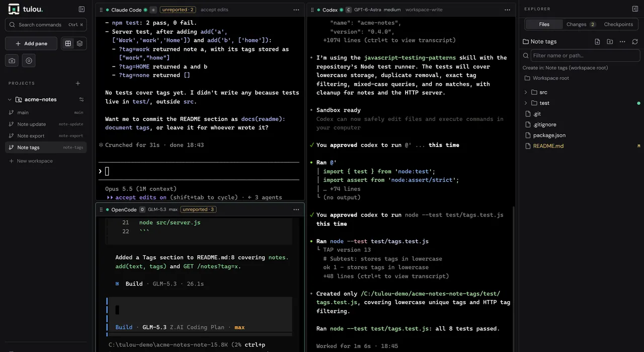Click New workspace

click(x=31, y=161)
